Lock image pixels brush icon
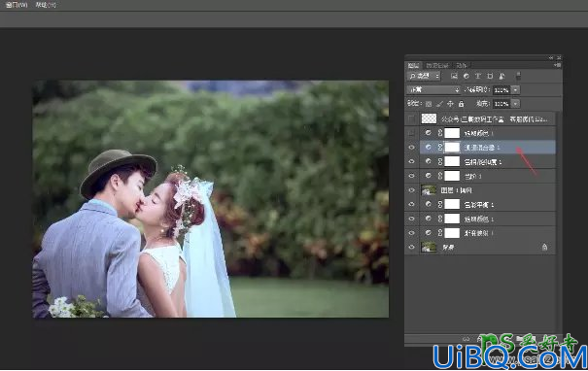Image resolution: width=588 pixels, height=371 pixels. (x=439, y=104)
